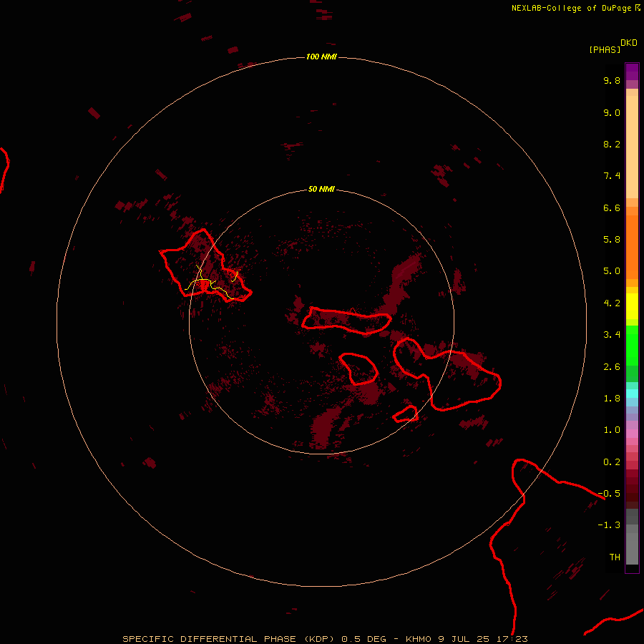Screen dimensions: 644x644
Task: Click the bright yellow color bar segment
Action: pyautogui.click(x=632, y=306)
